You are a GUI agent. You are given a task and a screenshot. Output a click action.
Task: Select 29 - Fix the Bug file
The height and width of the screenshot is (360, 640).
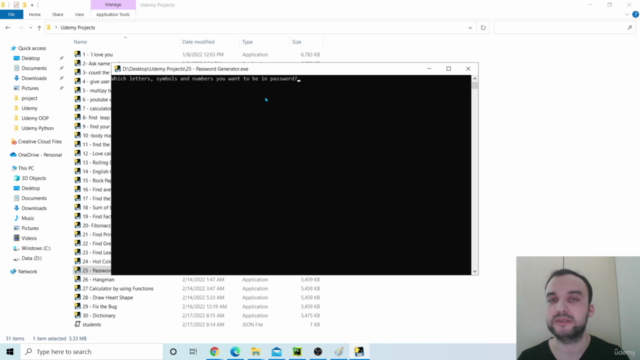pyautogui.click(x=100, y=307)
